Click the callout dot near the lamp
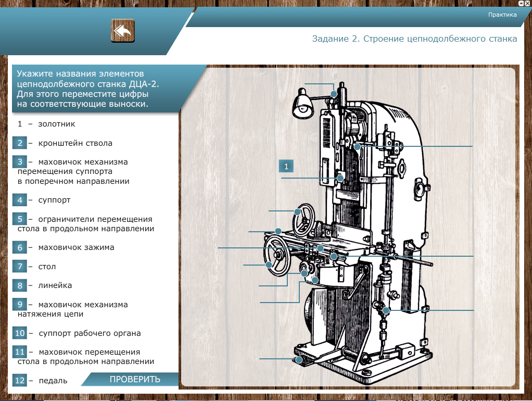 334,94
